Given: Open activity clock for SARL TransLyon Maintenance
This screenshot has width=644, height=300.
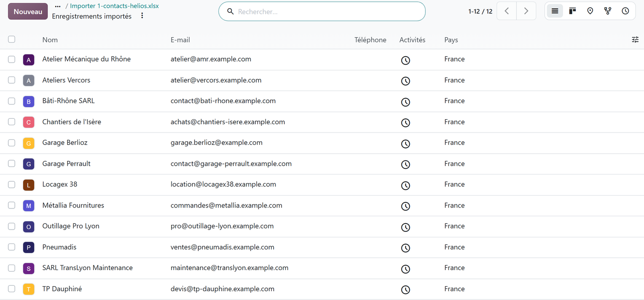Looking at the screenshot, I should tap(405, 269).
